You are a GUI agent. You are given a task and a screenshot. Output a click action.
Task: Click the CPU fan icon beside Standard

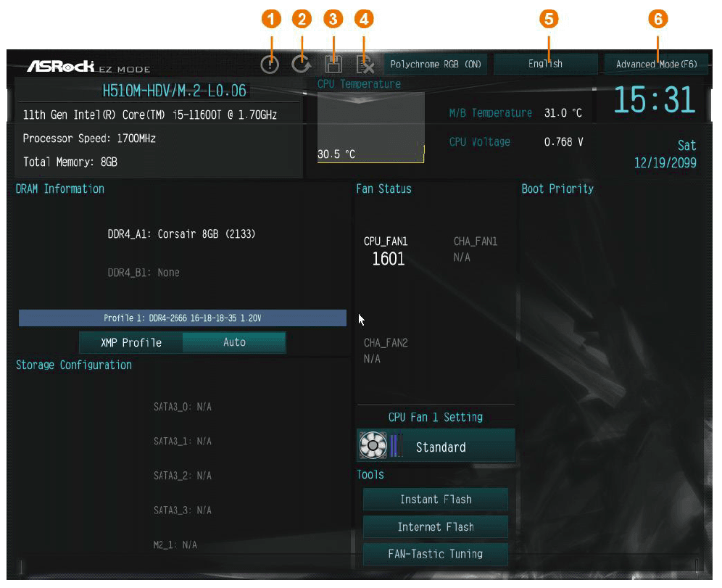pos(373,446)
